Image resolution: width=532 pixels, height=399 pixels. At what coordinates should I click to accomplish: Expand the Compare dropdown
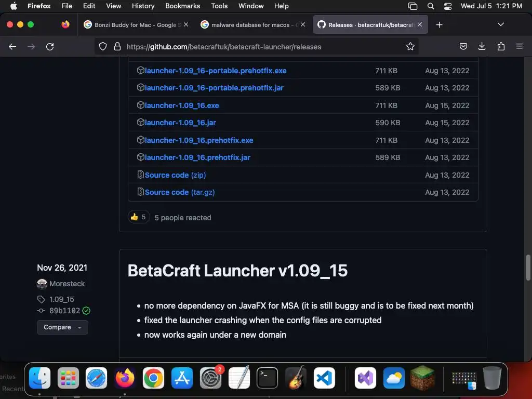pos(62,327)
